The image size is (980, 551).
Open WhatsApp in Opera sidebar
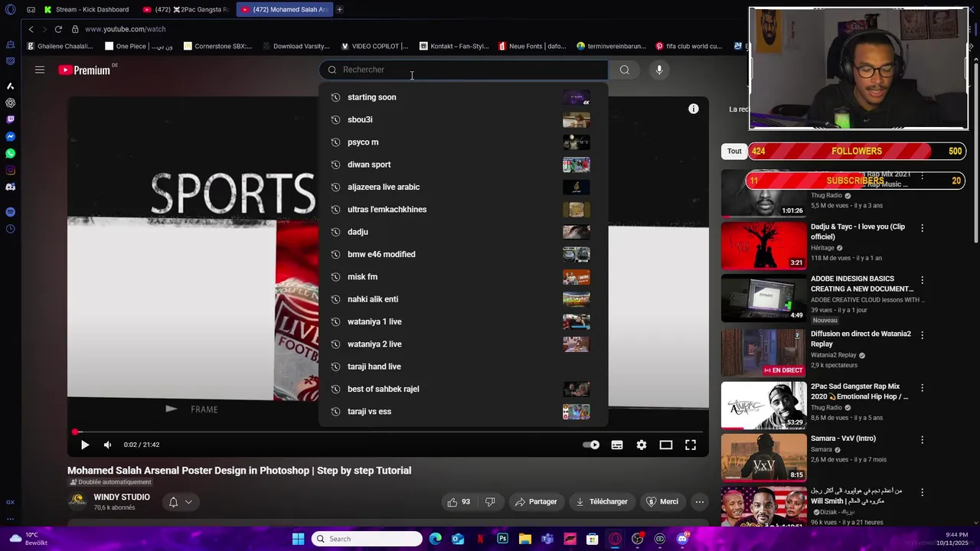coord(10,153)
